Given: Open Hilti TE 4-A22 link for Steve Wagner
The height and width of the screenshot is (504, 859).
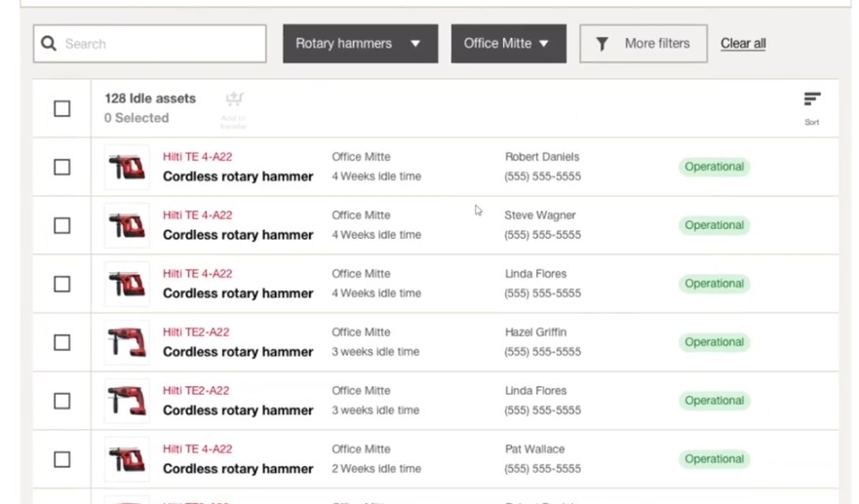Looking at the screenshot, I should pyautogui.click(x=197, y=215).
